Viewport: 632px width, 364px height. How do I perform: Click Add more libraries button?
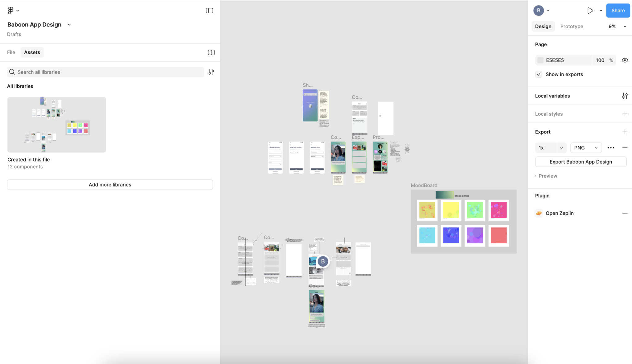tap(110, 185)
